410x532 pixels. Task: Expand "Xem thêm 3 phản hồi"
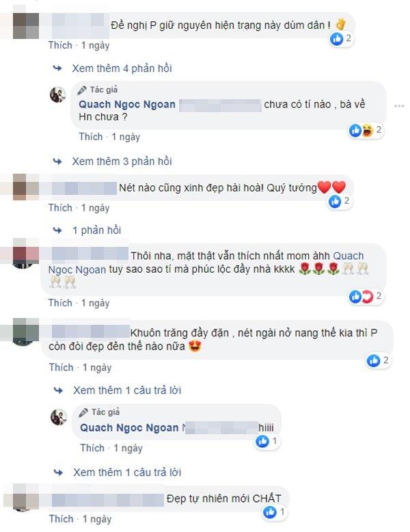(x=122, y=161)
